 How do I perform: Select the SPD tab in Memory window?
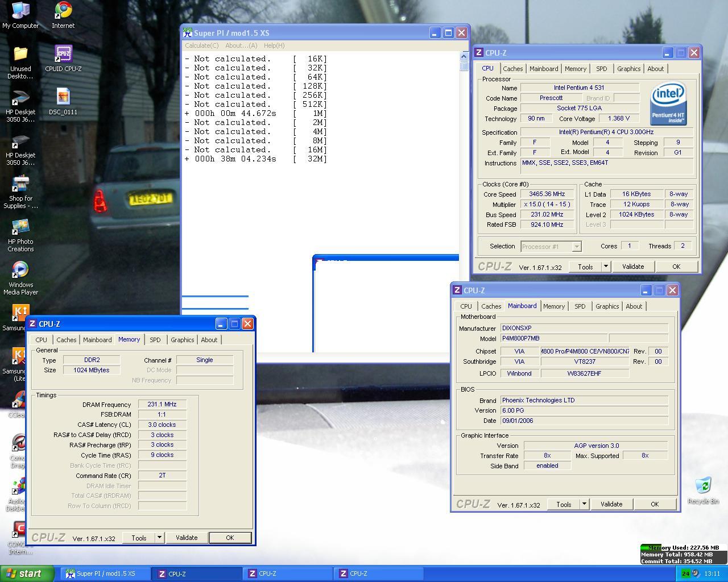(x=155, y=340)
